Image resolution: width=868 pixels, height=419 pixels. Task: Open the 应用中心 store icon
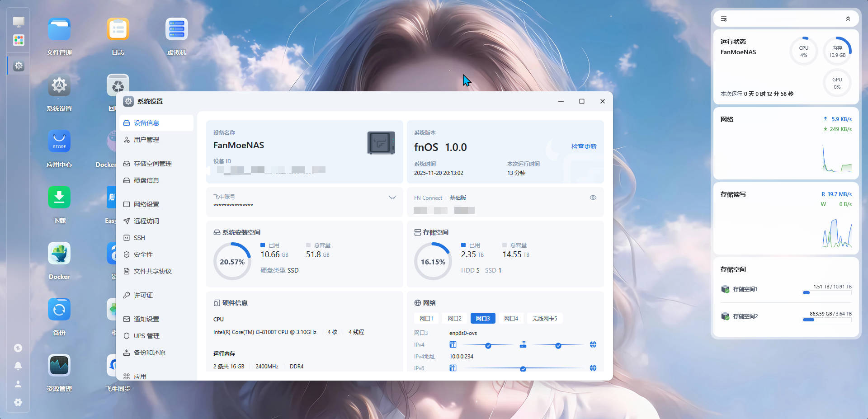click(59, 141)
